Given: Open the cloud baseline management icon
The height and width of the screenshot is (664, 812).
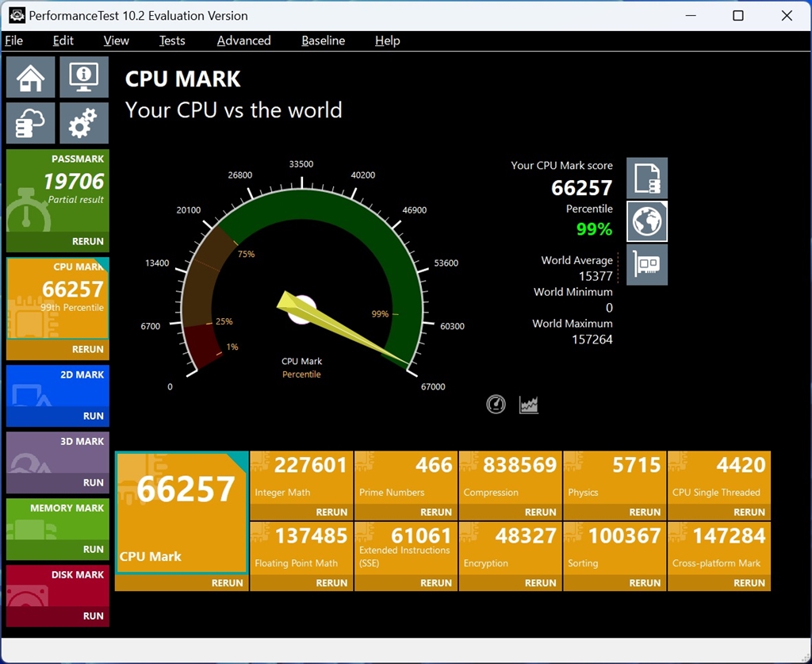Looking at the screenshot, I should click(x=31, y=123).
